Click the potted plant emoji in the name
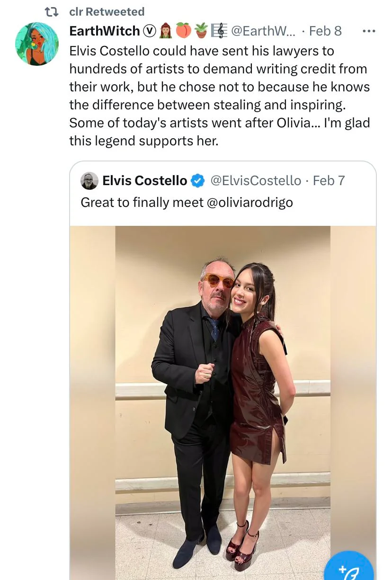 pyautogui.click(x=201, y=31)
